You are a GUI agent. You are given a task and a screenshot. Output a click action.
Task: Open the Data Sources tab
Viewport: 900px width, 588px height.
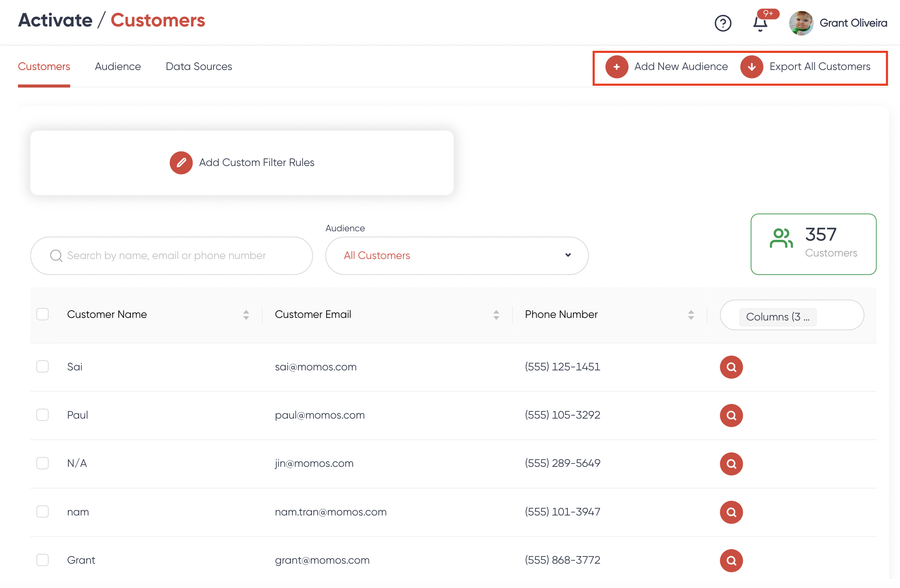[199, 67]
